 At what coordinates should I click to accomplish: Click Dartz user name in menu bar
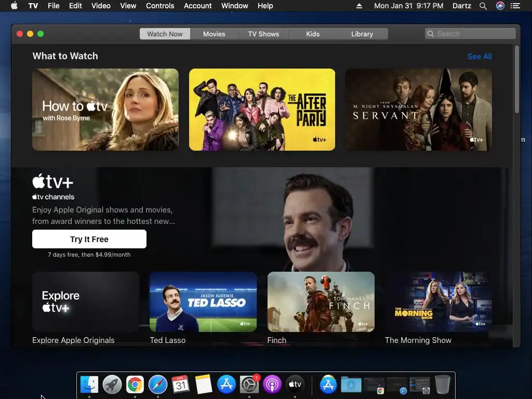pyautogui.click(x=461, y=6)
